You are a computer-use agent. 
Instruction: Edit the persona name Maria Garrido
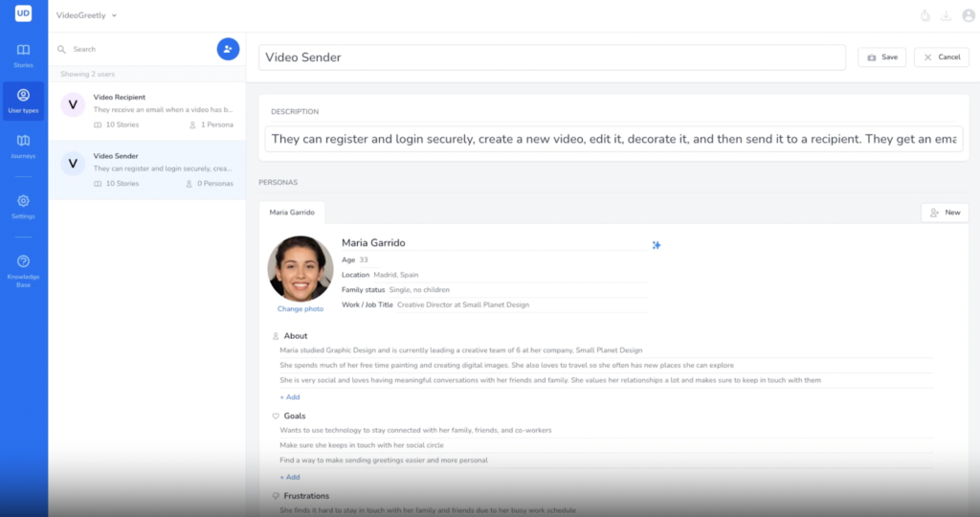click(494, 243)
